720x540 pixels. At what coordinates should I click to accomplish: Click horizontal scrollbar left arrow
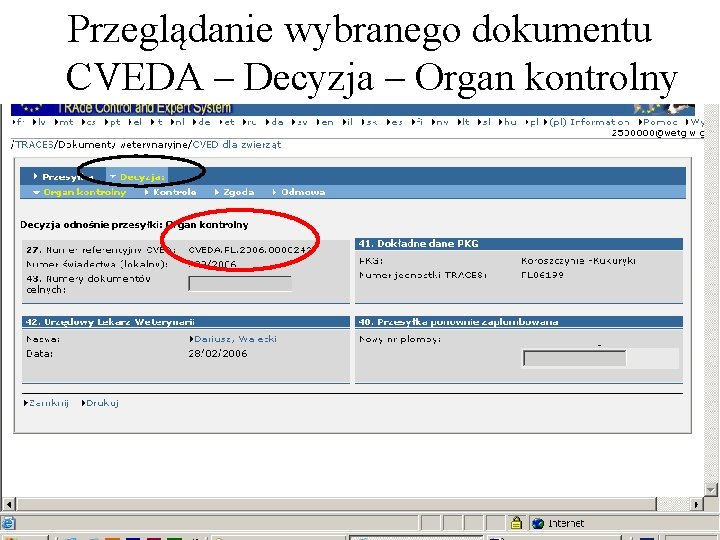point(8,504)
